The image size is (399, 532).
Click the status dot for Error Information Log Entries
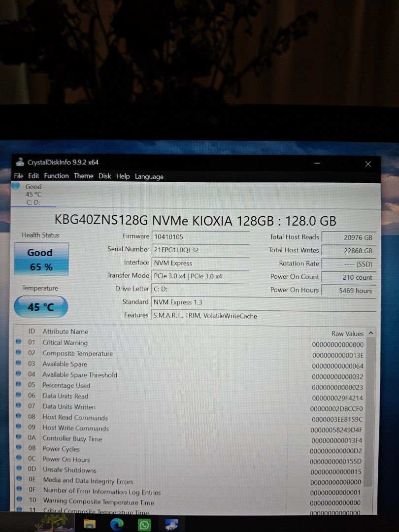19,489
